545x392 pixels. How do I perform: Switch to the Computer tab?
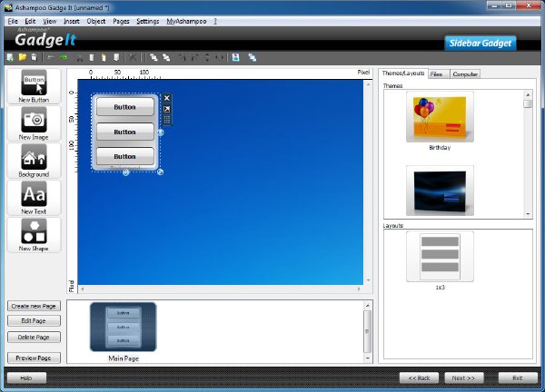[465, 74]
